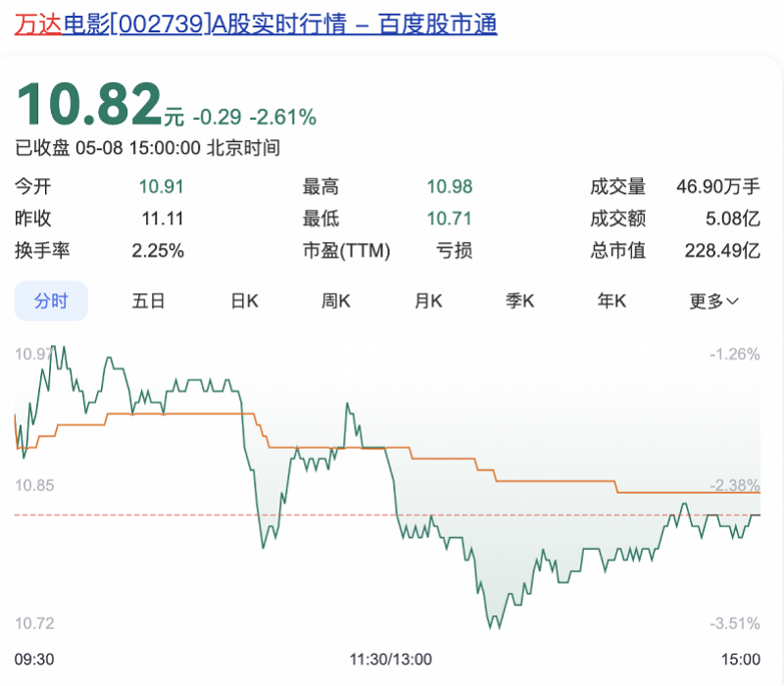784x686 pixels.
Task: Click the 最高 value 10.98
Action: pos(449,187)
